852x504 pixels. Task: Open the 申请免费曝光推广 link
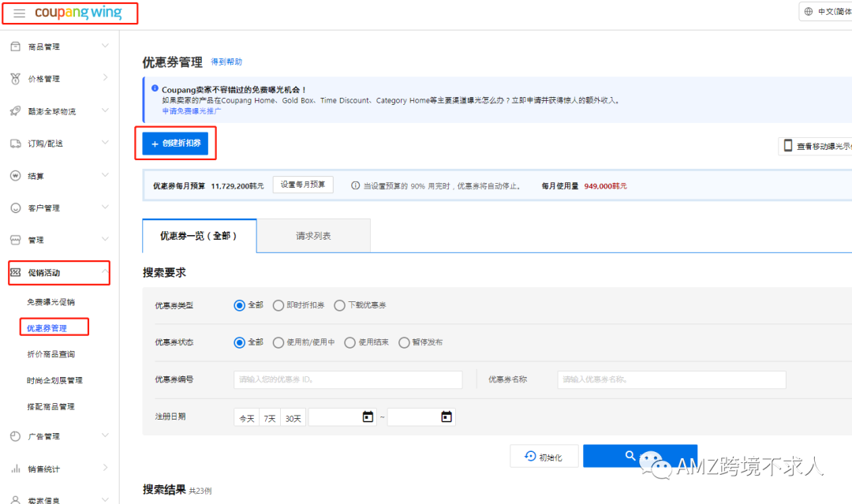coord(191,110)
